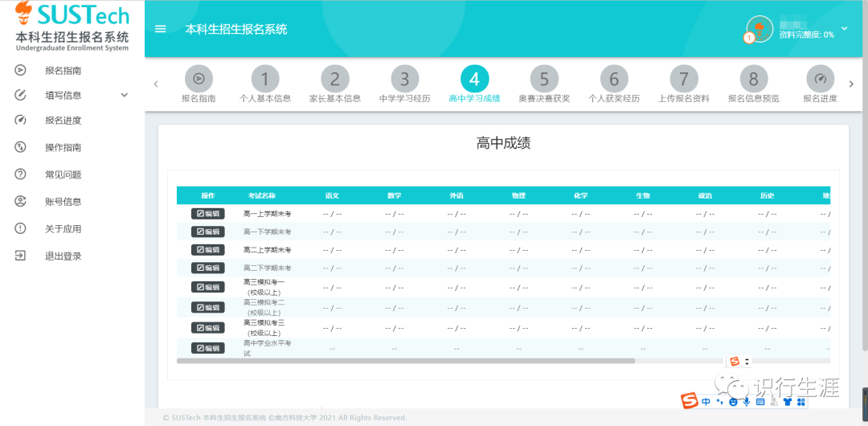The image size is (868, 426).
Task: Click the Sogou IME logo on toolbar
Action: pos(690,401)
